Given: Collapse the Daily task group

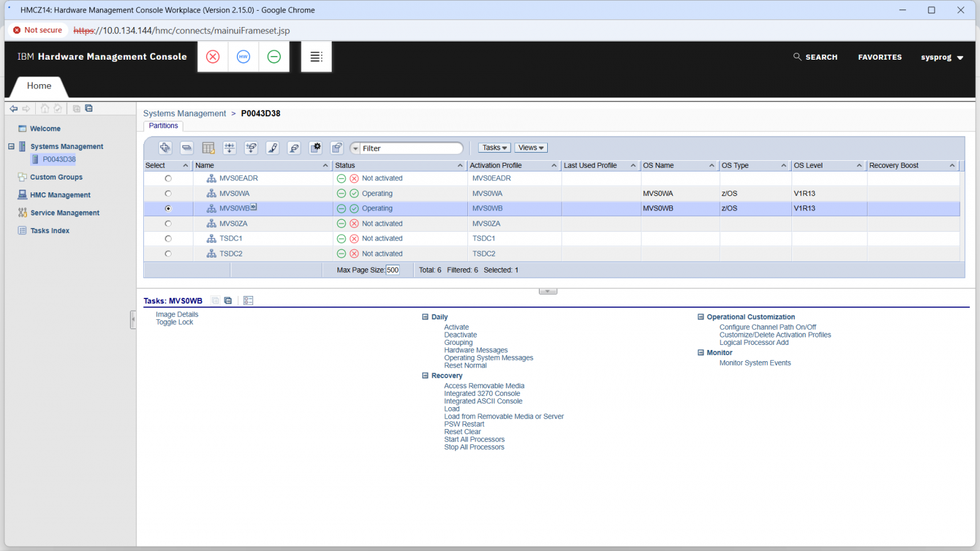Looking at the screenshot, I should click(x=425, y=317).
